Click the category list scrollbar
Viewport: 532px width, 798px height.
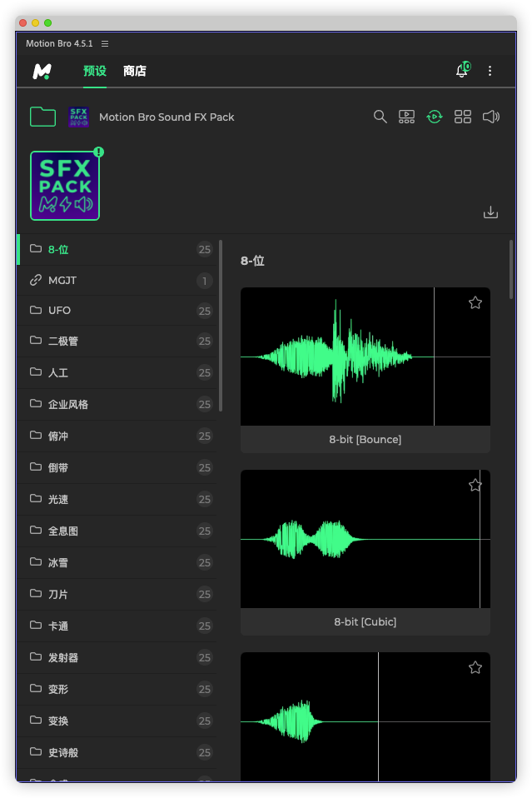coord(221,326)
